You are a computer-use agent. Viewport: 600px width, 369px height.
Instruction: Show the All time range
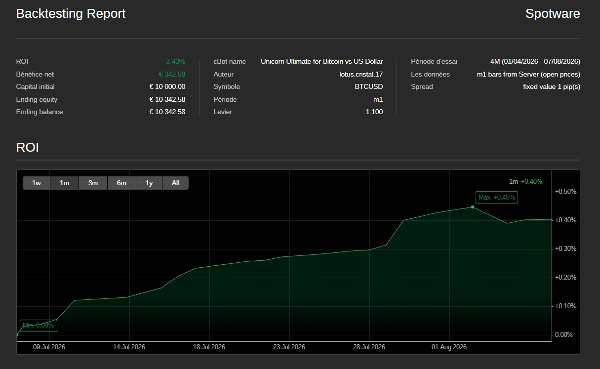pyautogui.click(x=176, y=183)
